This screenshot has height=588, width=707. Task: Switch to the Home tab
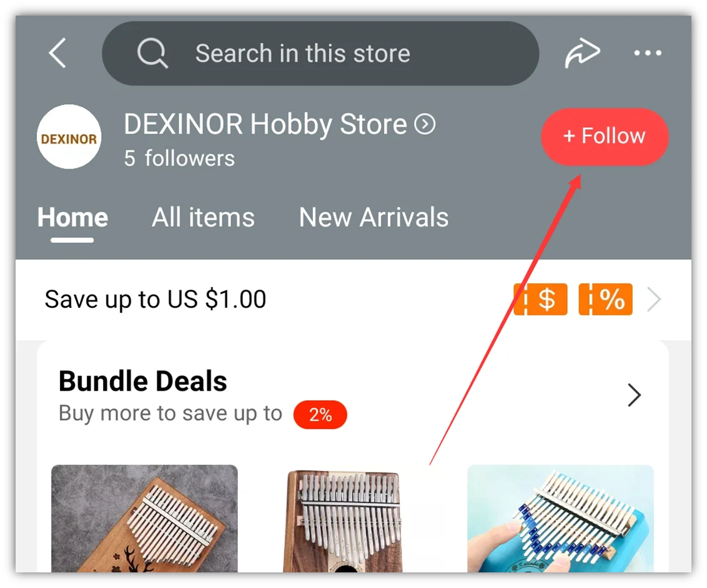[x=72, y=218]
